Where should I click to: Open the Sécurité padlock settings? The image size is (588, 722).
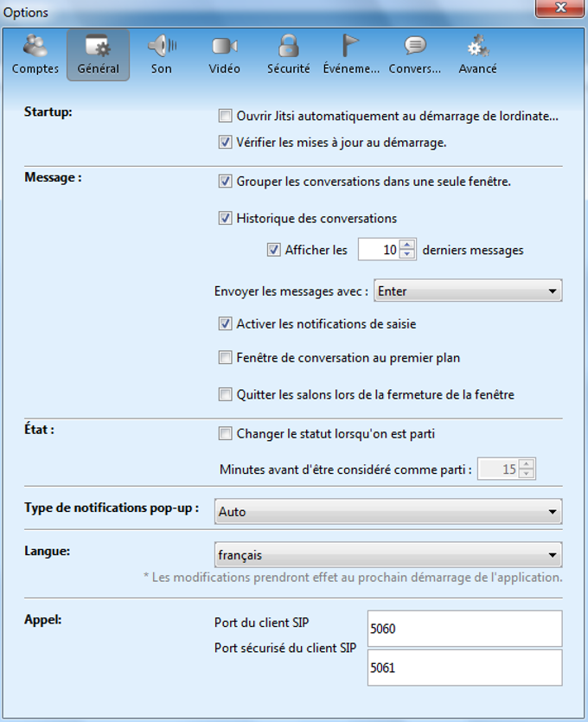(x=288, y=54)
